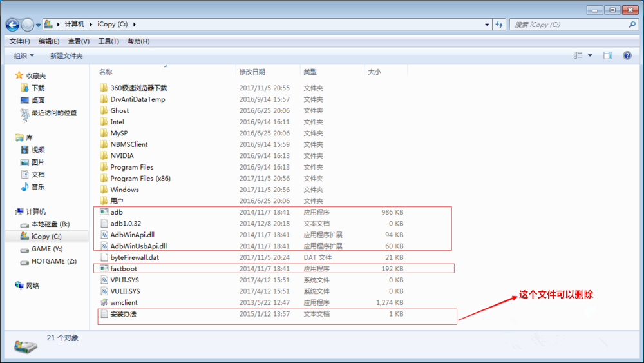This screenshot has height=363, width=644.
Task: Select the Intel folder
Action: click(x=117, y=122)
